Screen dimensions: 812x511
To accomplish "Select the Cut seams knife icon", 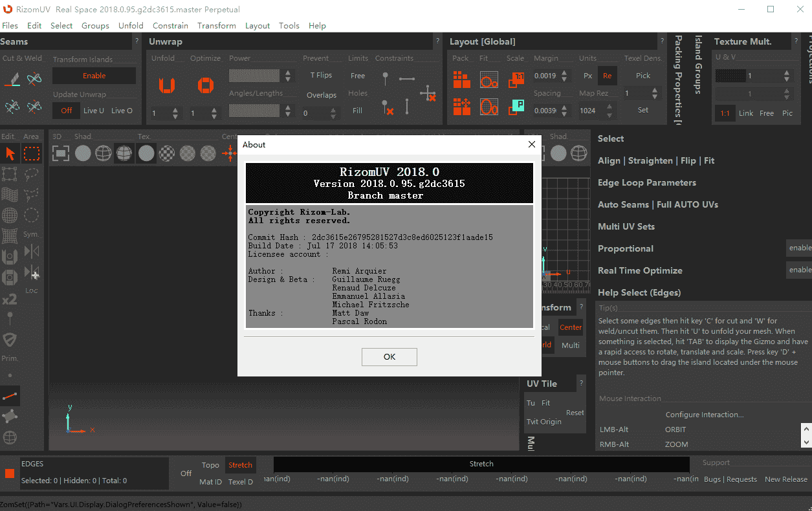I will tap(12, 79).
